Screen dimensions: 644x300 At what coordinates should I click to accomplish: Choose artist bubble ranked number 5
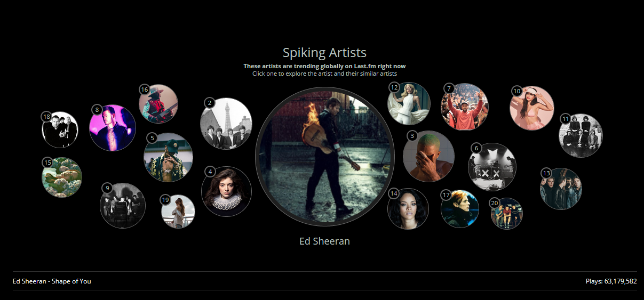pyautogui.click(x=168, y=157)
